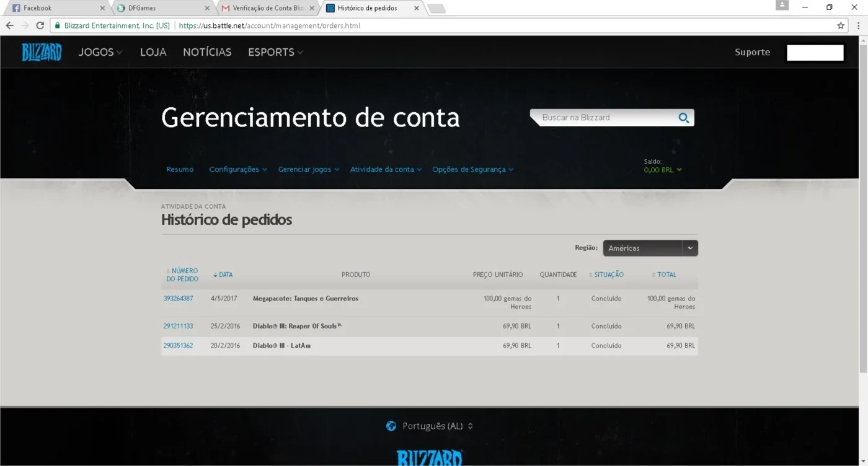Click the Blizzard logo in the footer

tap(429, 458)
